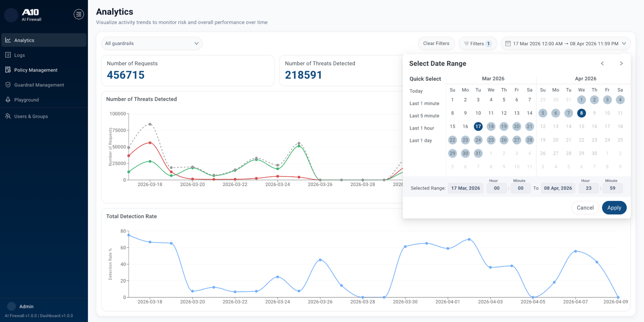Click the Playground rocket icon
The width and height of the screenshot is (644, 322).
[8, 100]
